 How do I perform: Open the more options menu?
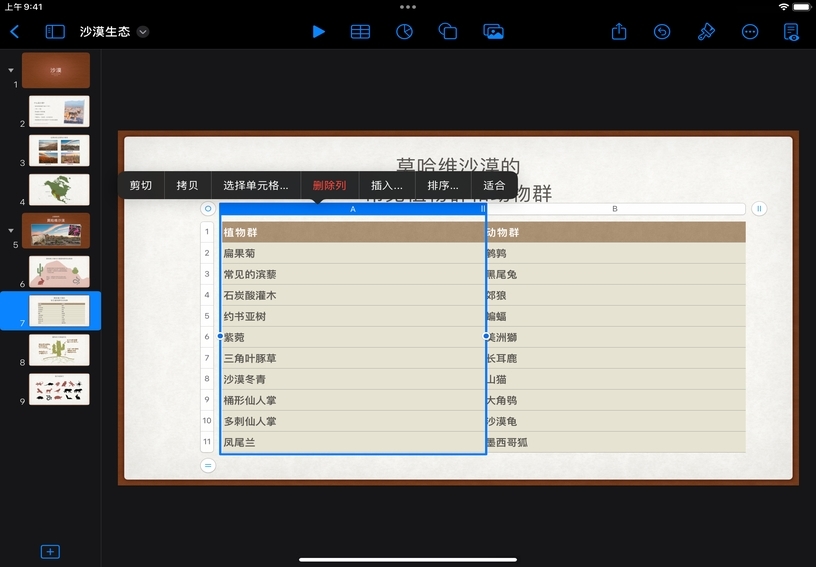(x=750, y=31)
